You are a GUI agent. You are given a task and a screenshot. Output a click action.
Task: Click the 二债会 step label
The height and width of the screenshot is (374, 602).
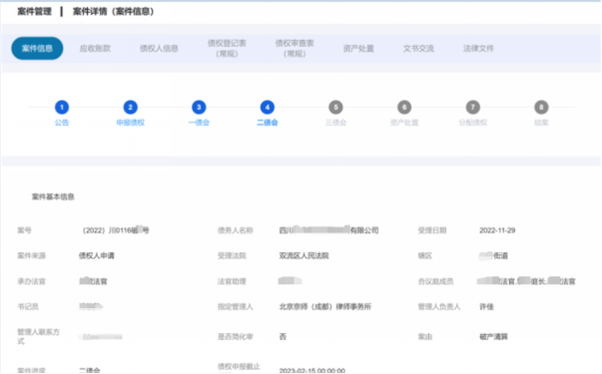267,122
